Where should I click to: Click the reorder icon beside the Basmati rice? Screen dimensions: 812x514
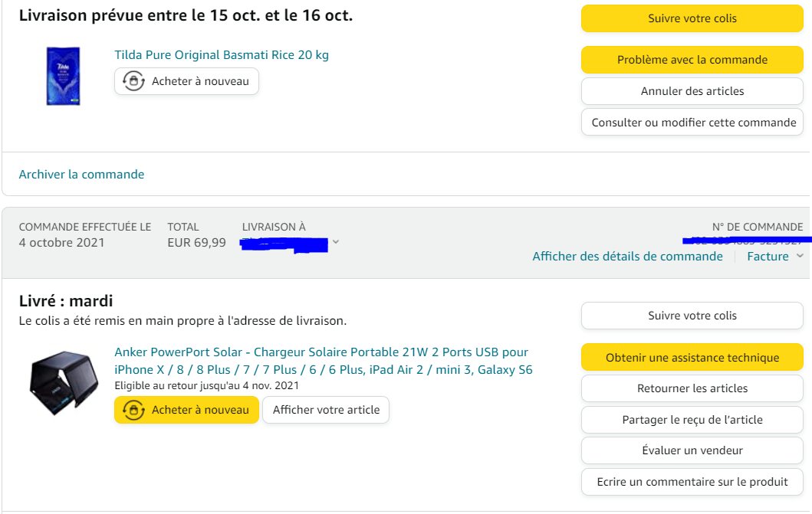tap(134, 81)
